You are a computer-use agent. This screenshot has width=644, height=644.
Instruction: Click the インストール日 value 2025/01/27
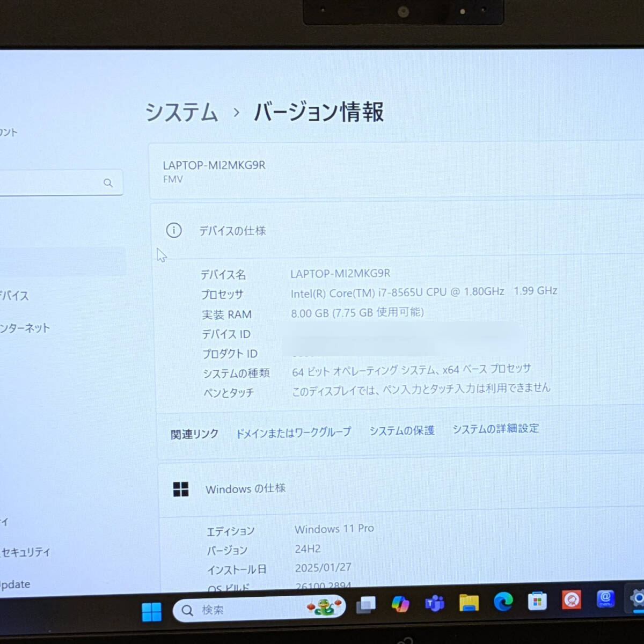[x=323, y=568]
